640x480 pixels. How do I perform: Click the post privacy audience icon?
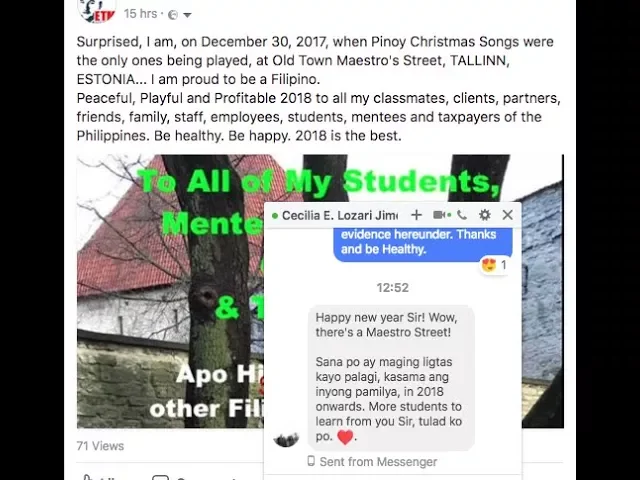coord(173,15)
